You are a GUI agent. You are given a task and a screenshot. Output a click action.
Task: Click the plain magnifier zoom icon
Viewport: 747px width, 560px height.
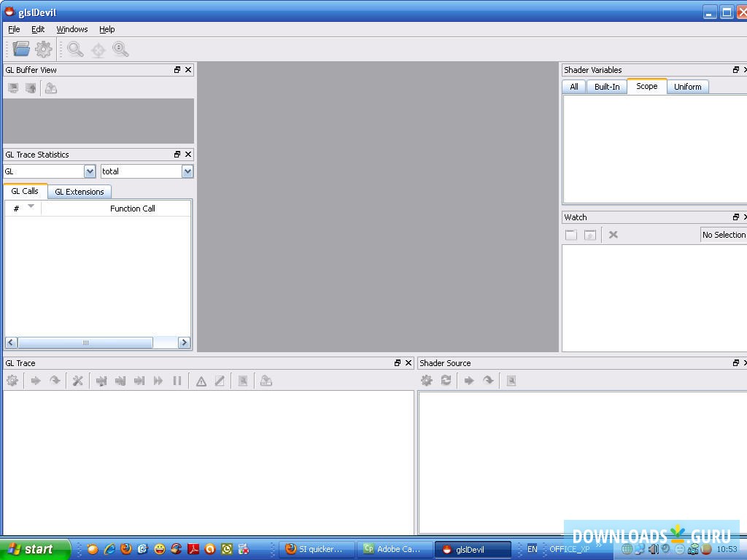pyautogui.click(x=75, y=49)
